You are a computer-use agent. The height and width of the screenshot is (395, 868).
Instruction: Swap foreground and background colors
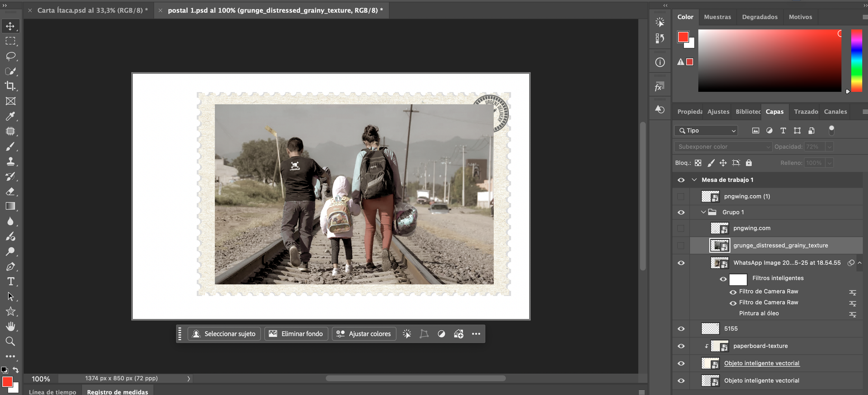tap(16, 370)
